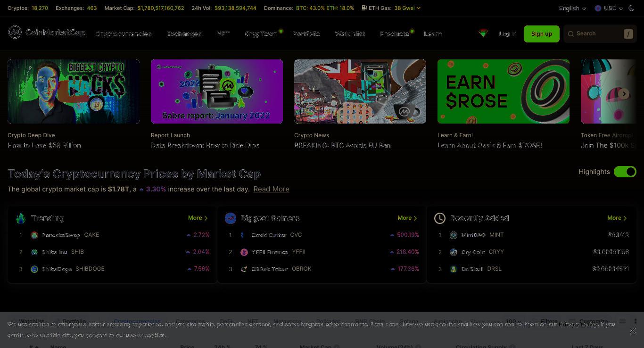
Task: Open Shiba Inu SHIB trending row
Action: tap(112, 252)
